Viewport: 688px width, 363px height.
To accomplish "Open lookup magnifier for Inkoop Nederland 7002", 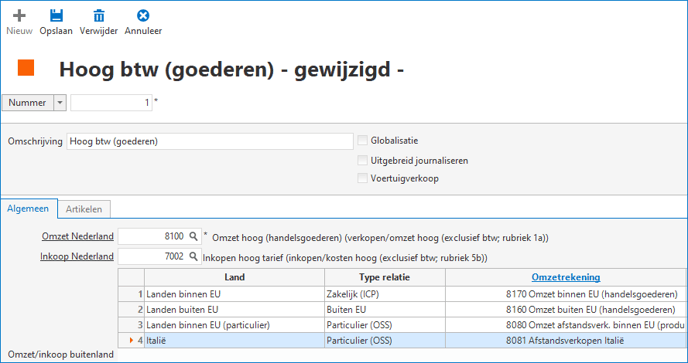I will [193, 256].
